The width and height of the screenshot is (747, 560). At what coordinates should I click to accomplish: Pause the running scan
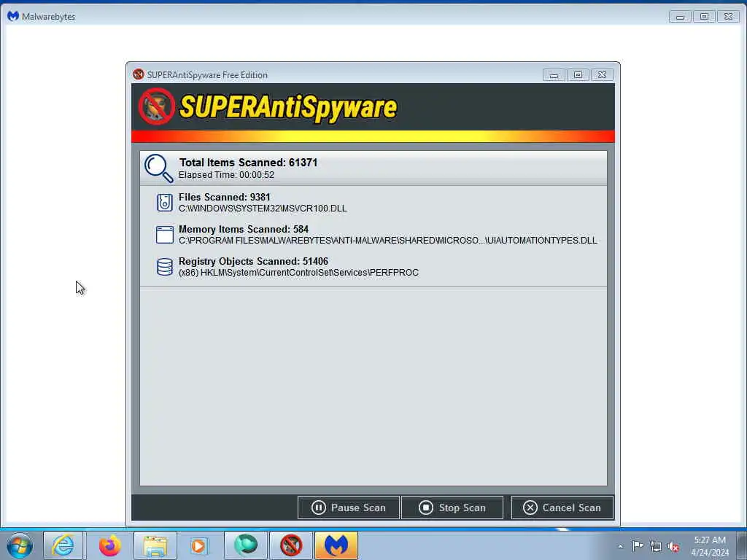click(x=348, y=507)
